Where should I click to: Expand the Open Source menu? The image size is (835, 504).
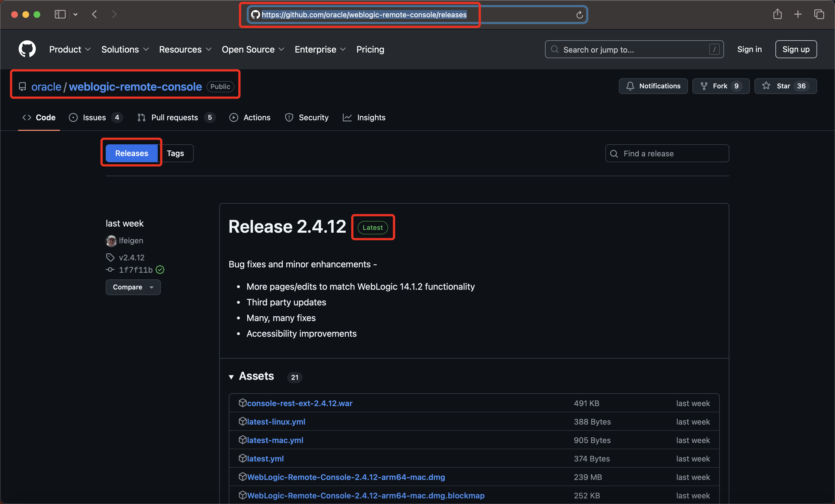tap(253, 50)
